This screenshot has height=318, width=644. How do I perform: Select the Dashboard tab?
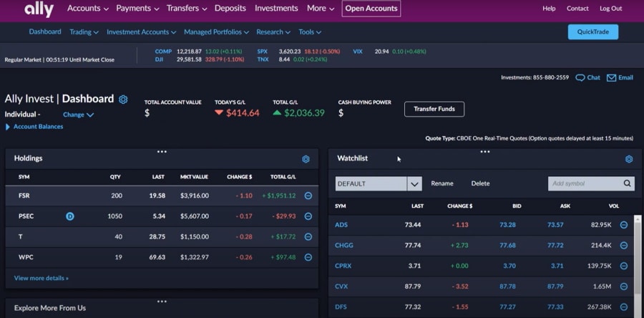45,32
